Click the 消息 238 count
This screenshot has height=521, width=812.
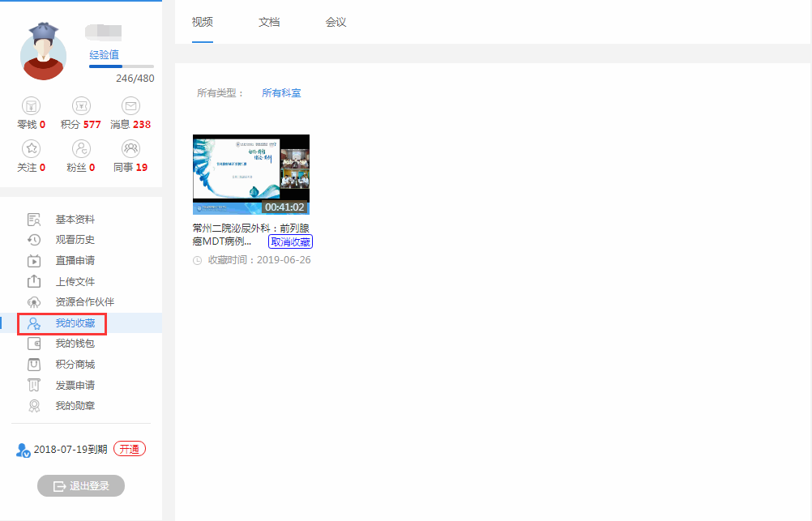(141, 125)
